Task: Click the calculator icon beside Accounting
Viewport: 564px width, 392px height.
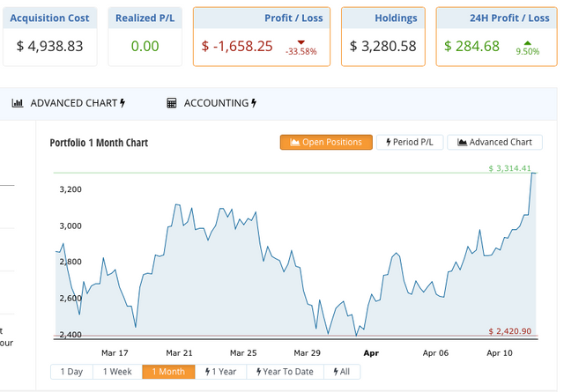Action: tap(172, 103)
